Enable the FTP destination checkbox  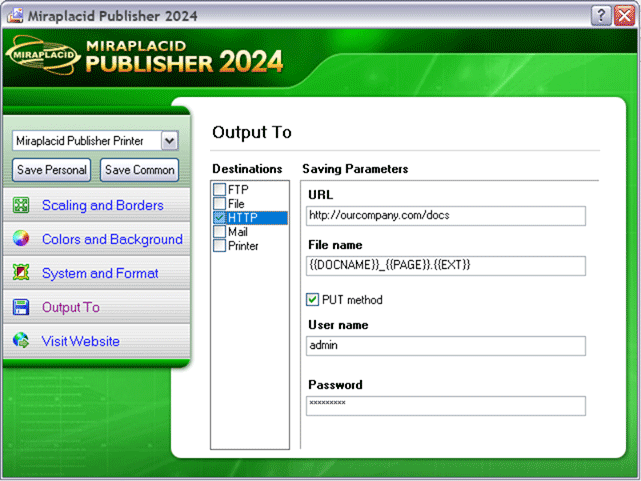tap(219, 190)
